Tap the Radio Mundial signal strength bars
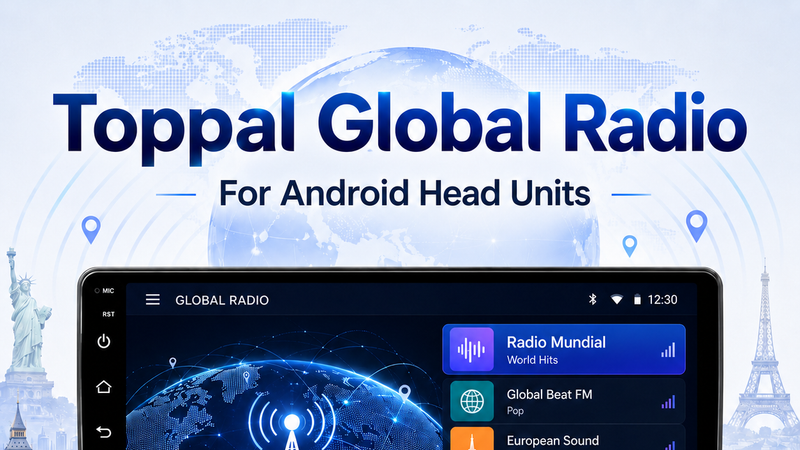The height and width of the screenshot is (450, 800). tap(668, 350)
